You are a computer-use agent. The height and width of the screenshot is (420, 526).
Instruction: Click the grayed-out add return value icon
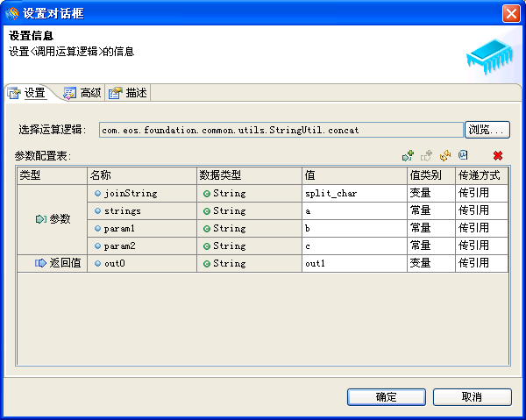[426, 155]
